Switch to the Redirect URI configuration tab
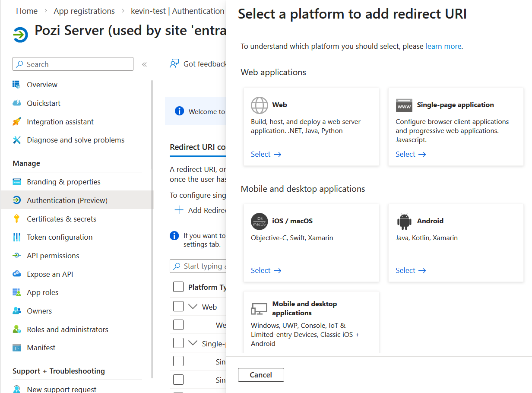This screenshot has width=532, height=393. coord(198,147)
